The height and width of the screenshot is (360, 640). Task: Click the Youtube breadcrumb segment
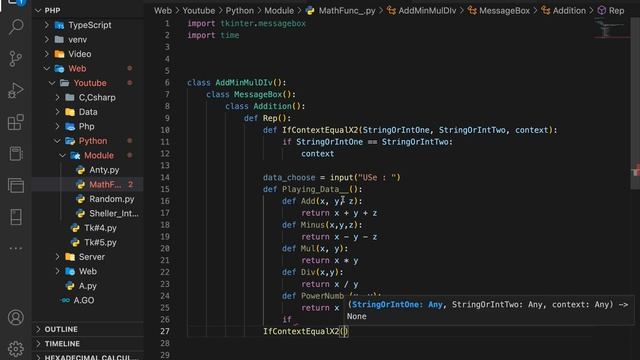tap(198, 11)
